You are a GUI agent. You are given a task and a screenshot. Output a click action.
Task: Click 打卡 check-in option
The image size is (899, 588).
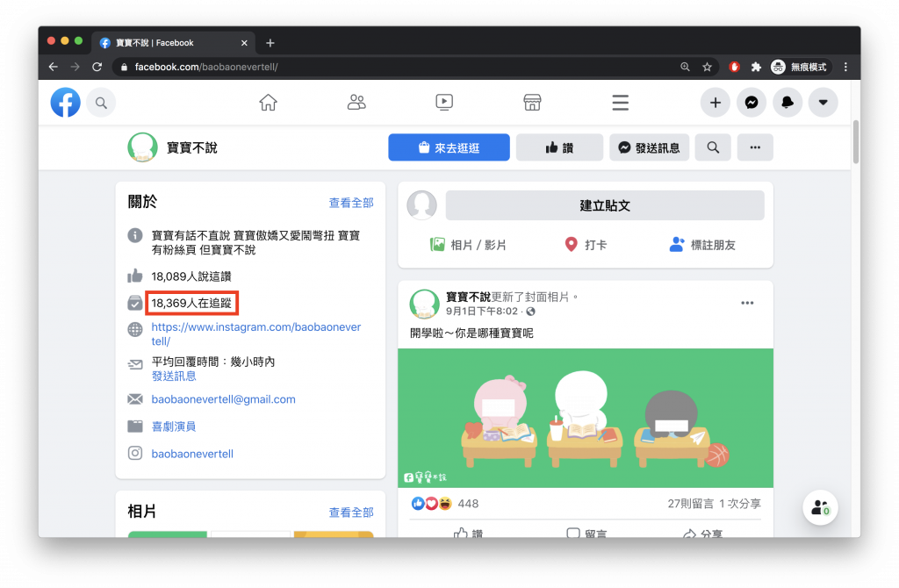pyautogui.click(x=586, y=245)
